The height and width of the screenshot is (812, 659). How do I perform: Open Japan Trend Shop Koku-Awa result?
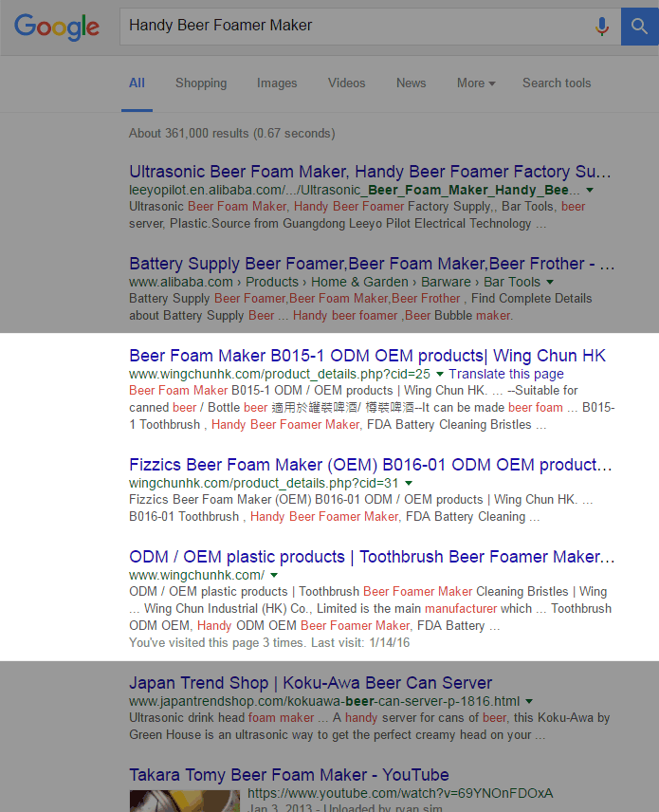tap(311, 683)
